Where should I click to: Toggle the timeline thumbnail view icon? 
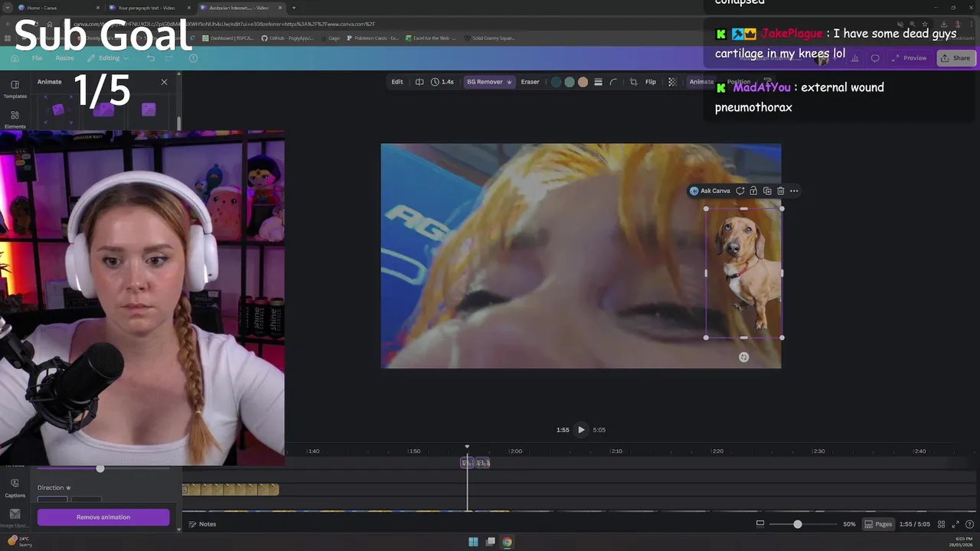[759, 524]
